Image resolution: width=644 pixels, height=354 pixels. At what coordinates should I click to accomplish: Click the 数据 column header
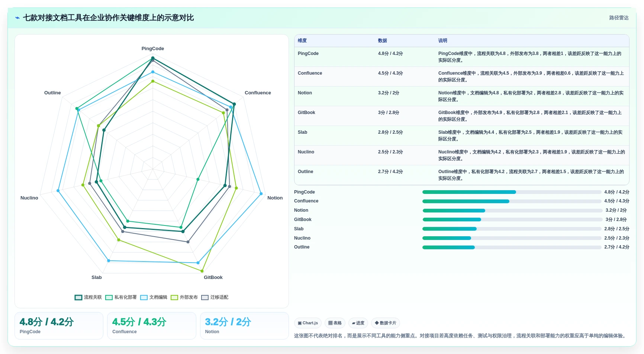[x=383, y=40]
